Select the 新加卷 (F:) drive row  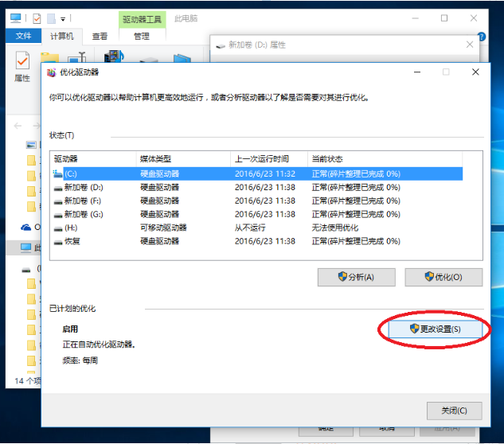[258, 201]
